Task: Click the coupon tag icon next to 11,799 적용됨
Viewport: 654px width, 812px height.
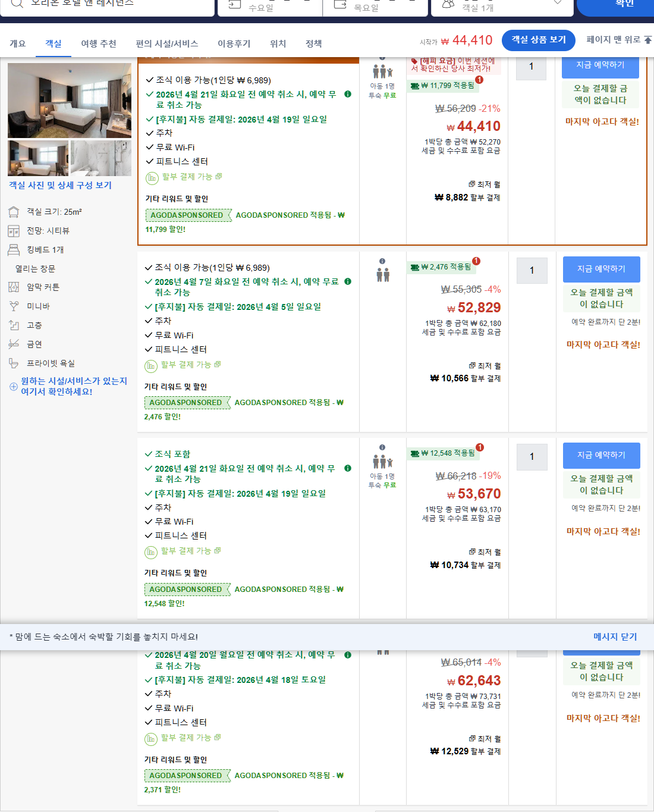Action: click(x=416, y=85)
